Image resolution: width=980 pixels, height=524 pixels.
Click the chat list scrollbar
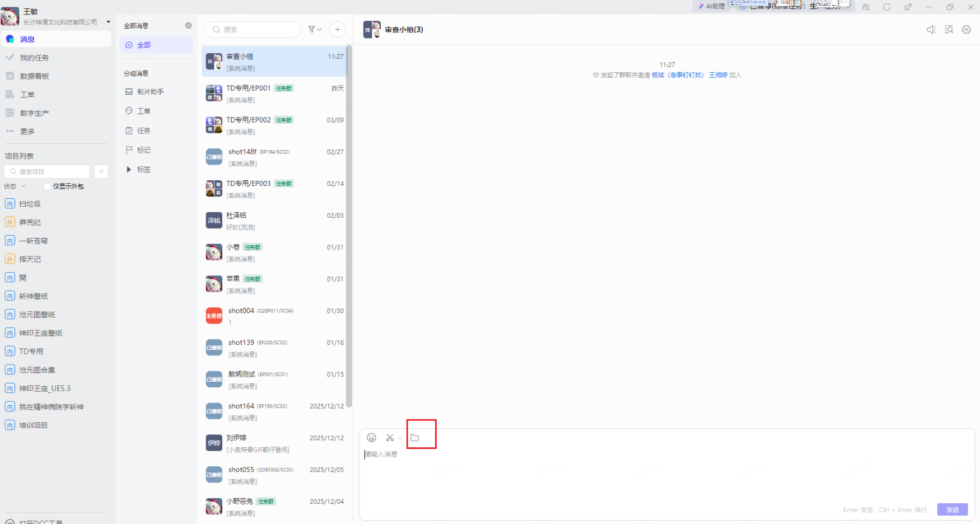point(349,227)
